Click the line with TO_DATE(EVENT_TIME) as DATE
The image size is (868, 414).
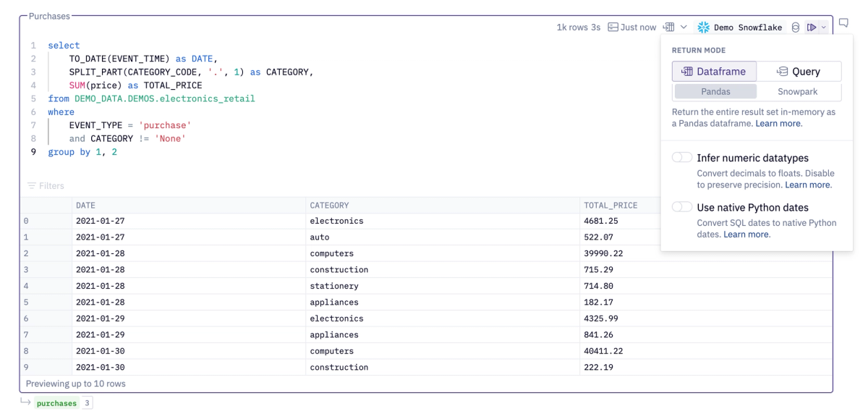143,59
